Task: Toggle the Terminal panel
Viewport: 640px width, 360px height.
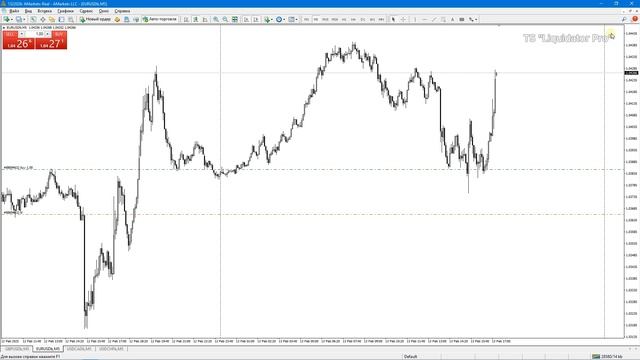Action: pyautogui.click(x=61, y=19)
